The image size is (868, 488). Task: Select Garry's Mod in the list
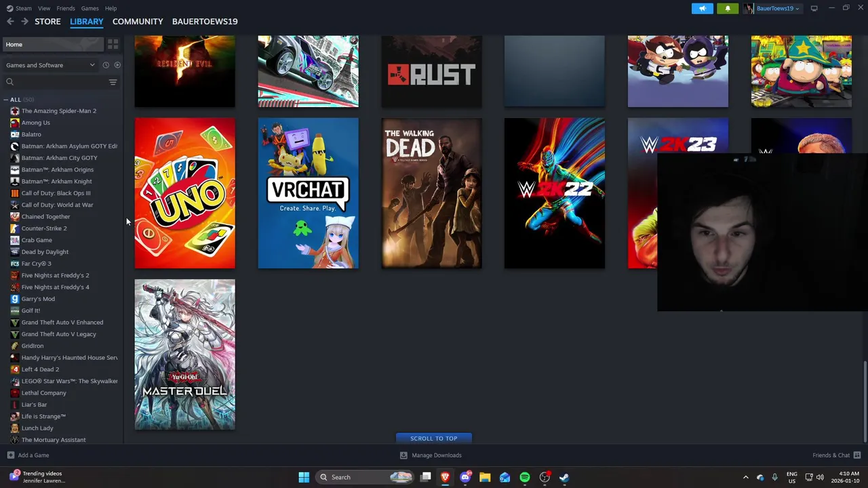pos(38,299)
